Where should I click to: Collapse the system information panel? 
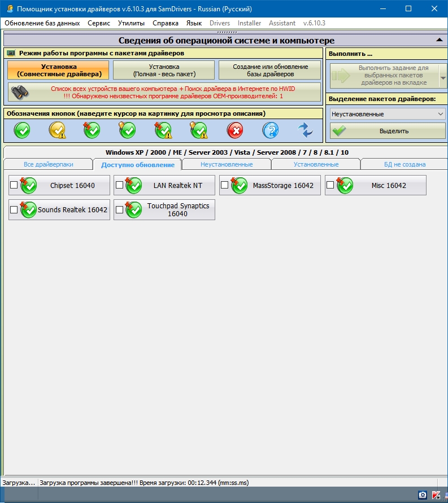coord(439,40)
